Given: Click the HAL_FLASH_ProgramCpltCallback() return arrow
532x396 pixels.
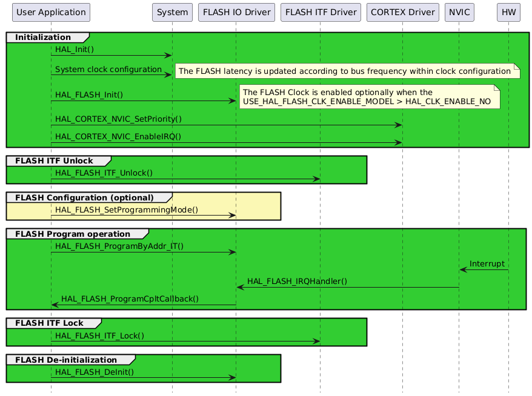Looking at the screenshot, I should coord(129,299).
